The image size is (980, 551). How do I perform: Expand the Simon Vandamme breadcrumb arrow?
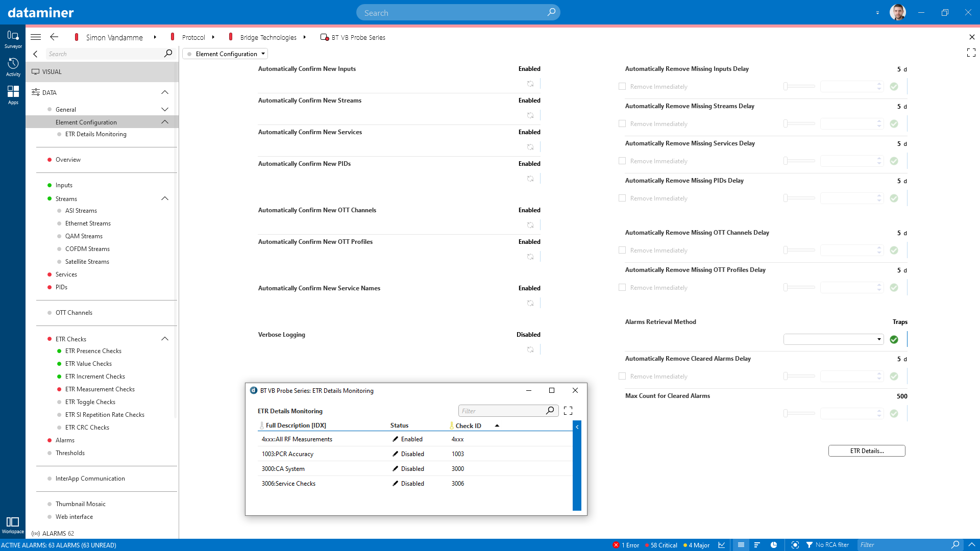(x=155, y=37)
